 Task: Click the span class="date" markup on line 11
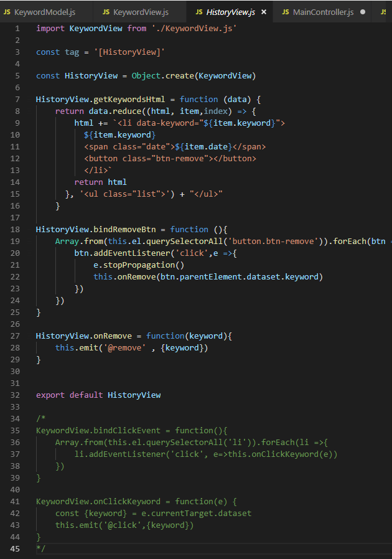(x=129, y=147)
